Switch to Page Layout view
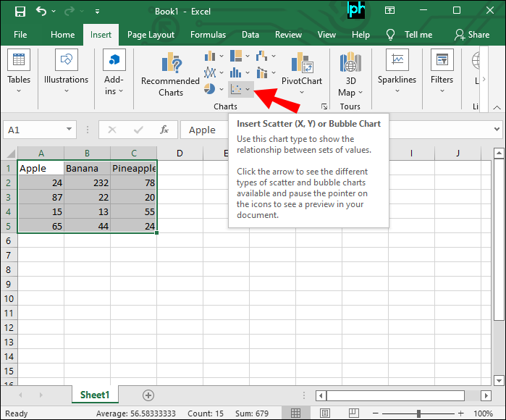The height and width of the screenshot is (420, 506). (x=324, y=413)
